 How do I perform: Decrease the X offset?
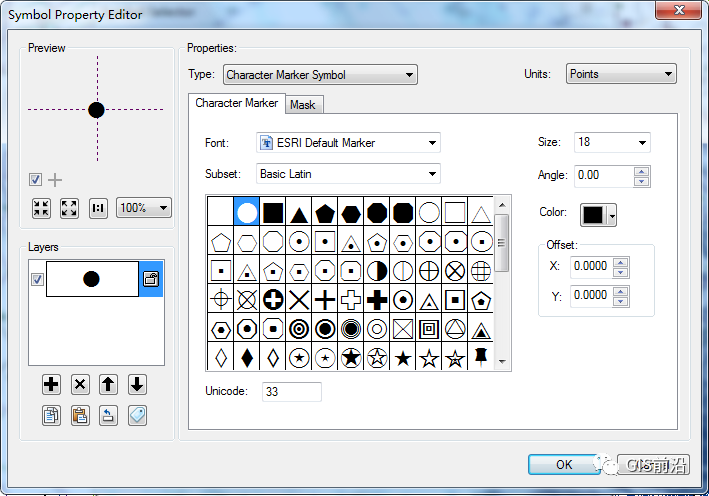620,272
